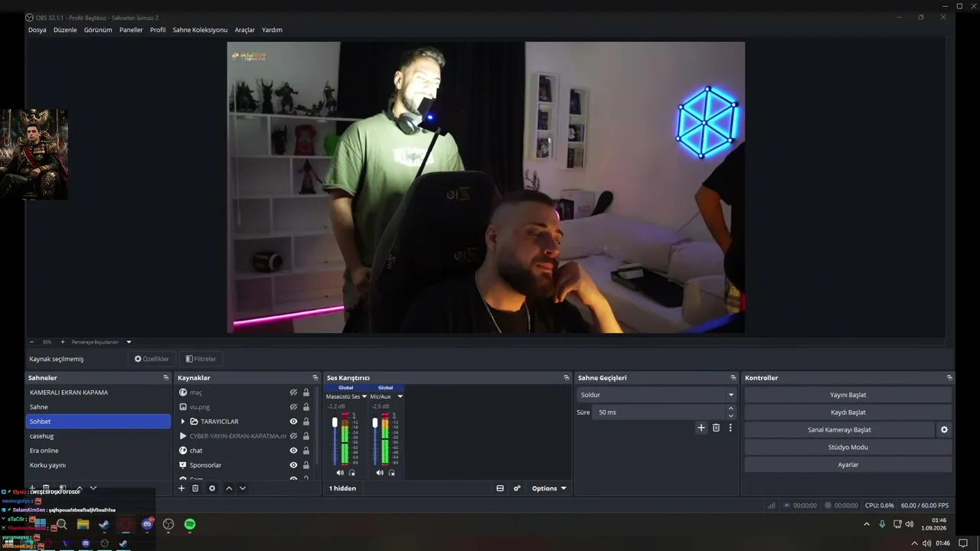Viewport: 980px width, 551px height.
Task: Open the Araçlar menu
Action: pyautogui.click(x=245, y=30)
